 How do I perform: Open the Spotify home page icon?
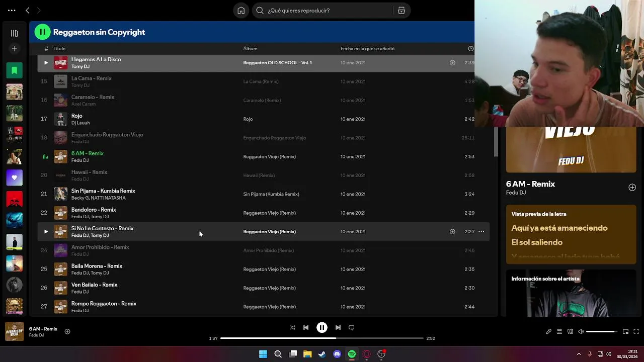[x=241, y=11]
